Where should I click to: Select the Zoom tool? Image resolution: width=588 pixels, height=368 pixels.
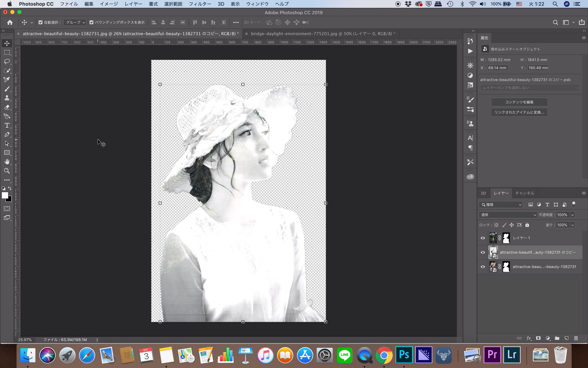tap(7, 171)
